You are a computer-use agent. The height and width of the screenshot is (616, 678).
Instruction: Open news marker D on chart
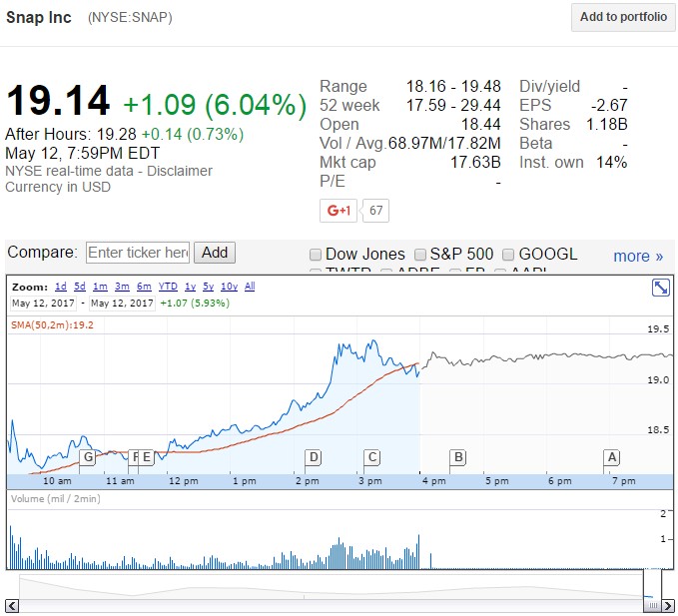[x=314, y=457]
